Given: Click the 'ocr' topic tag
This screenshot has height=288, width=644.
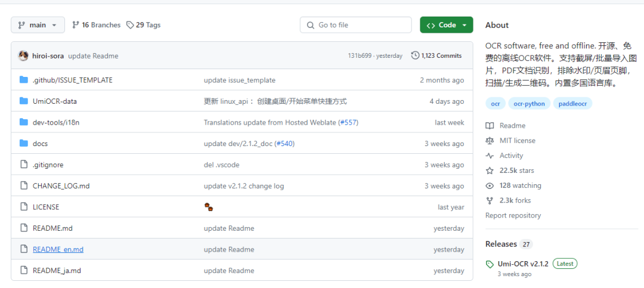Looking at the screenshot, I should [496, 104].
